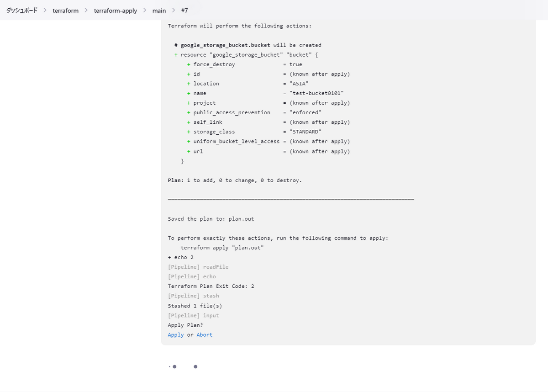Click "Terraform will perform the following actions" line

[240, 26]
